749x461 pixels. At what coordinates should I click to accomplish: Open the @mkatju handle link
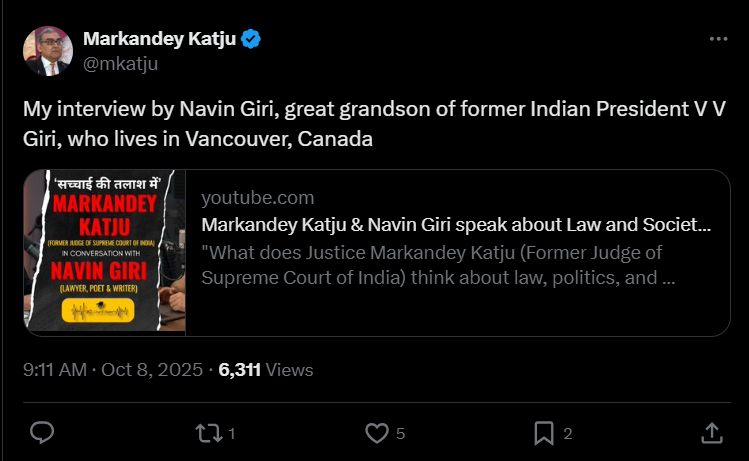120,63
